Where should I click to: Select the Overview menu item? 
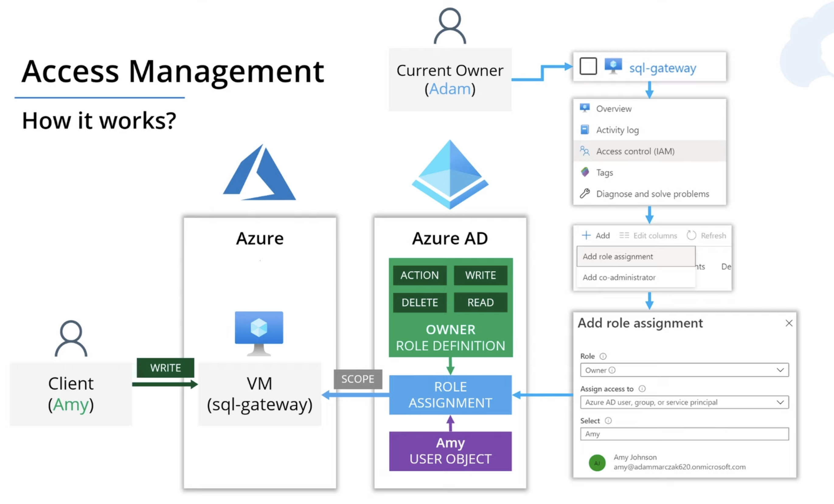click(x=650, y=109)
